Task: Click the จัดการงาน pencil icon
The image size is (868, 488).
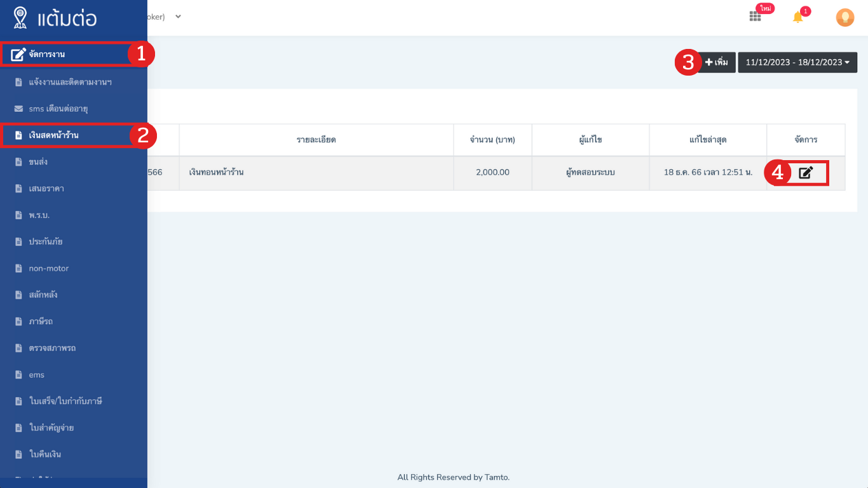Action: [x=18, y=55]
